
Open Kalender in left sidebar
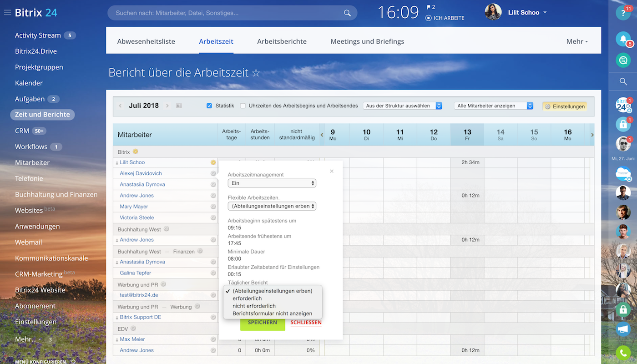pyautogui.click(x=29, y=83)
